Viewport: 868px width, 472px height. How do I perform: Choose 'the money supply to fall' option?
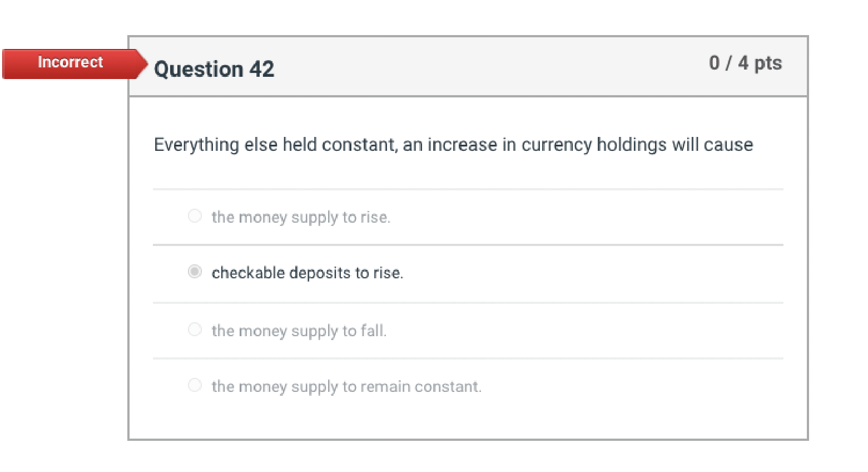click(195, 330)
